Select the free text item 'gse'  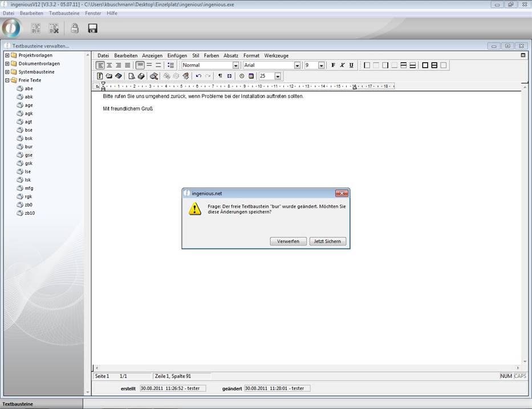tap(29, 155)
